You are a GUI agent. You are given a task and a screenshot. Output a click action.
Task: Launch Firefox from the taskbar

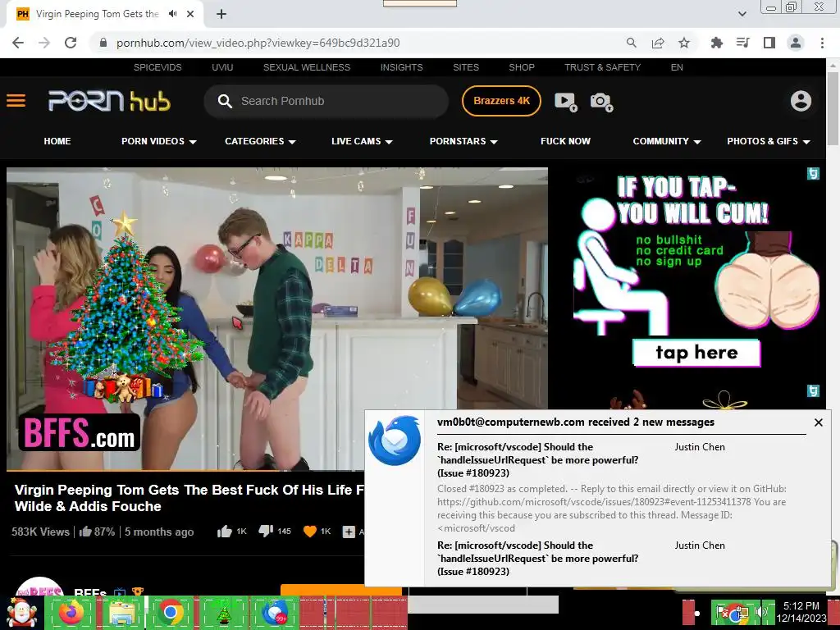(71, 613)
